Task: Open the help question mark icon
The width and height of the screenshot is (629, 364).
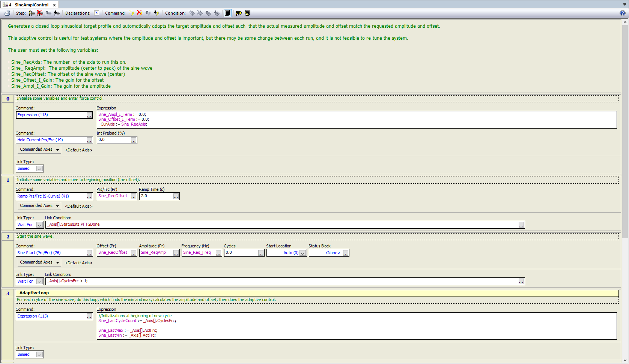Action: (x=622, y=13)
